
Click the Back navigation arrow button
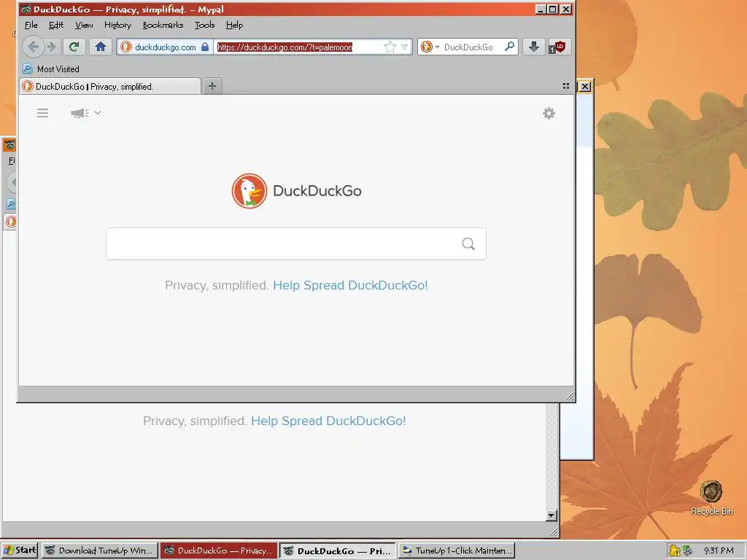33,47
